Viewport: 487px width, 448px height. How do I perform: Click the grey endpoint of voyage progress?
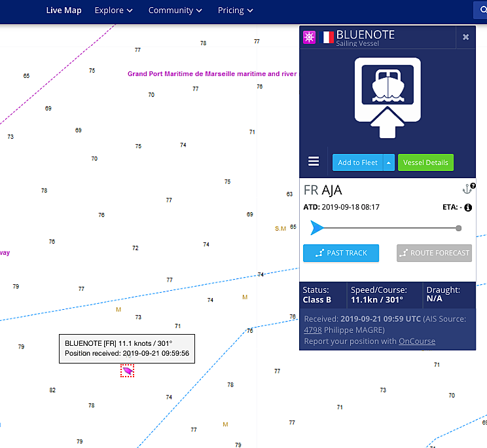point(458,229)
